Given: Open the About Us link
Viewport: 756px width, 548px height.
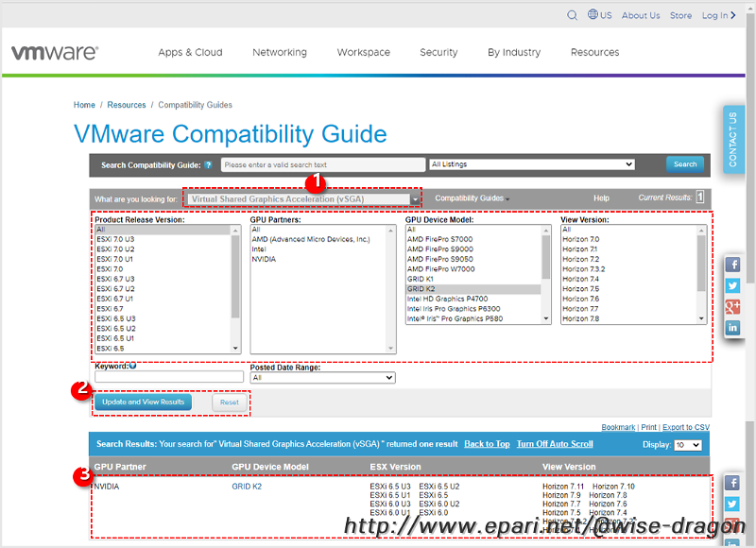Looking at the screenshot, I should tap(641, 15).
